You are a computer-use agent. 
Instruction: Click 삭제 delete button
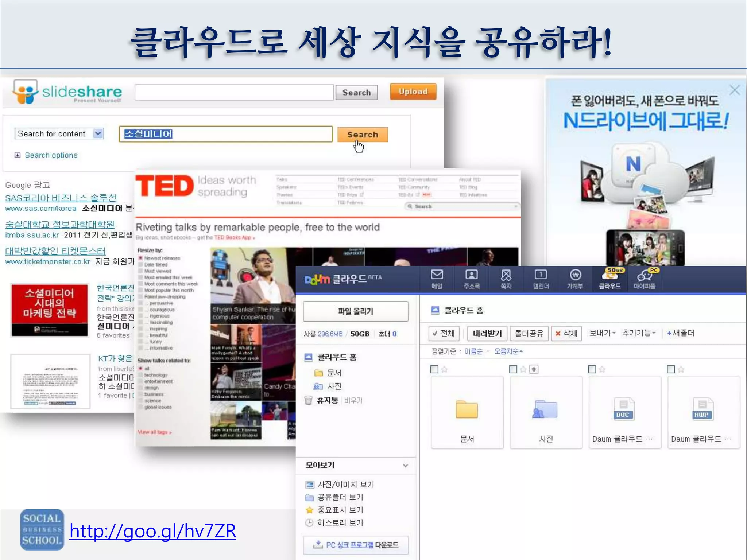tap(566, 333)
